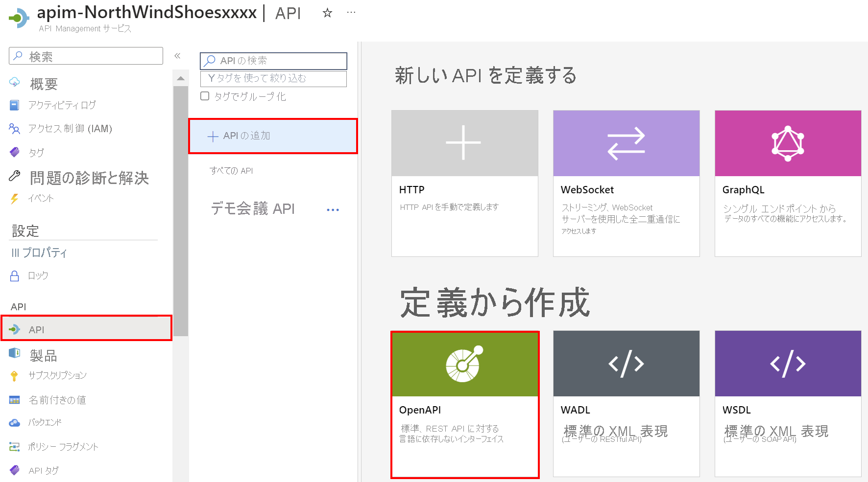Screen dimensions: 868x482
Task: Click the API の検索 search box
Action: [x=273, y=61]
